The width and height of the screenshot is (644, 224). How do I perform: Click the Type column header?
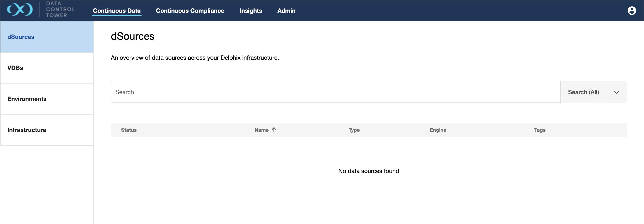click(354, 130)
